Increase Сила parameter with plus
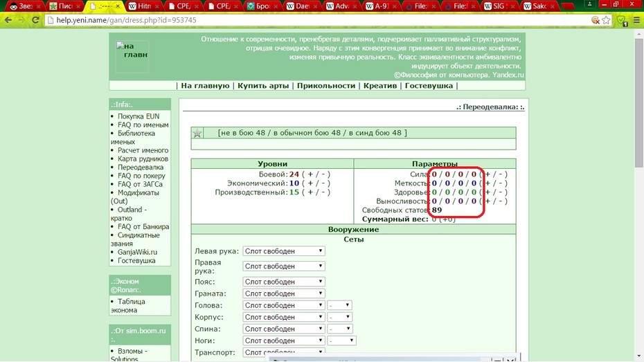The width and height of the screenshot is (644, 362). 488,174
